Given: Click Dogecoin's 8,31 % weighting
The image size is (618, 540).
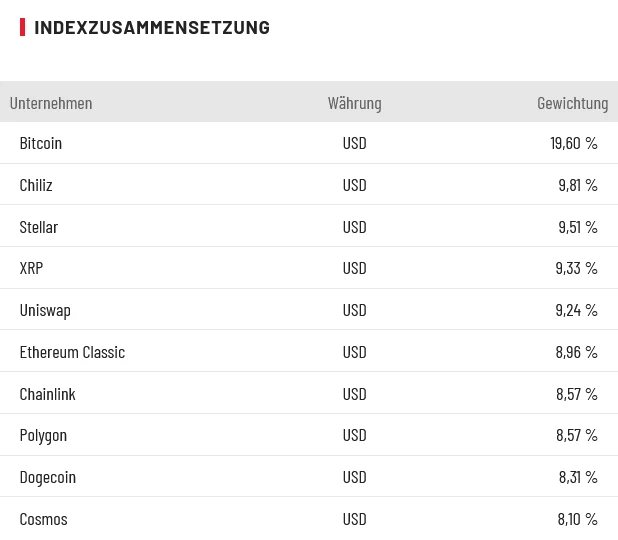Looking at the screenshot, I should (x=577, y=477).
